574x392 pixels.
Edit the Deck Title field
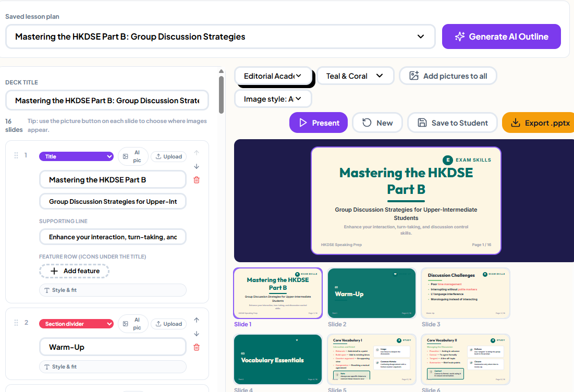[107, 100]
